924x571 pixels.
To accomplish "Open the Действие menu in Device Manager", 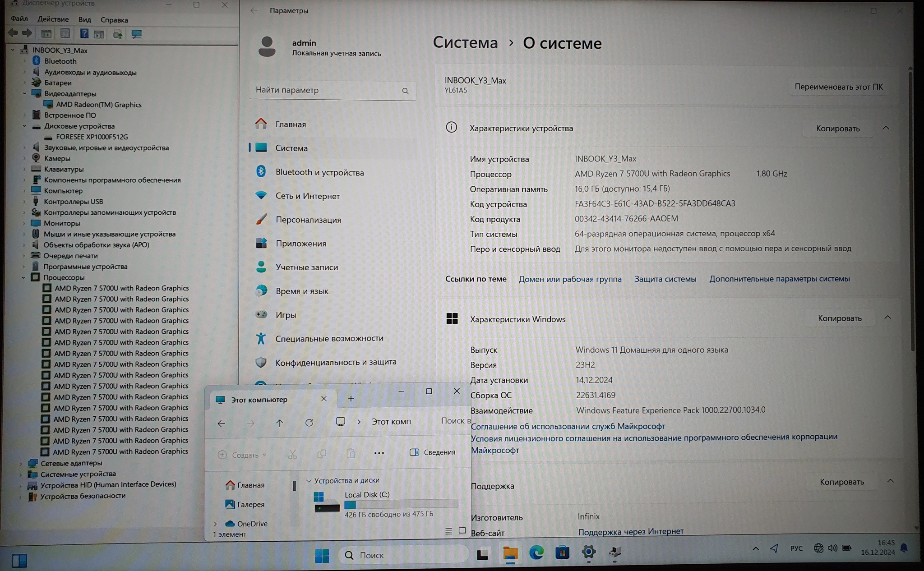I will pyautogui.click(x=53, y=19).
